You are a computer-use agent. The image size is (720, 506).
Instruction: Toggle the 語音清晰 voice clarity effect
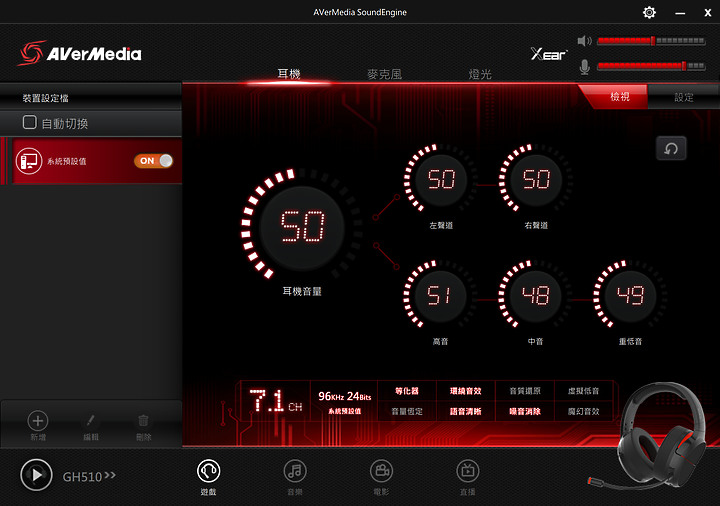coord(466,411)
